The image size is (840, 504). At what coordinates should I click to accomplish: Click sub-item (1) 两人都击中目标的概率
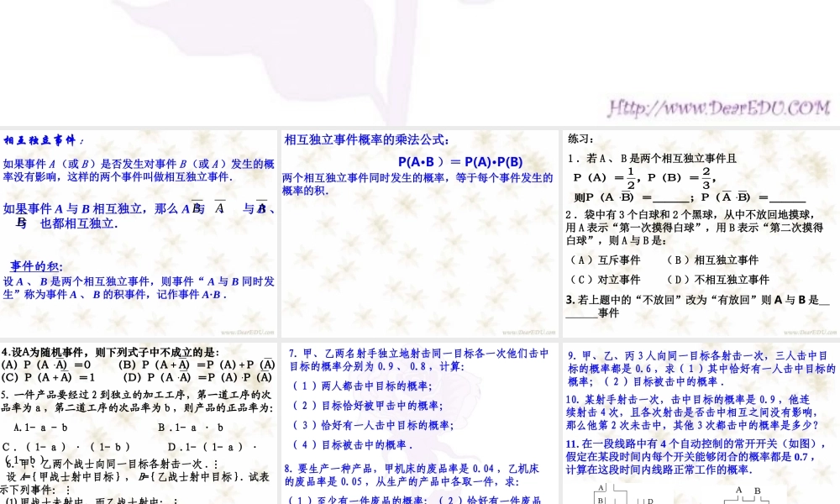[363, 386]
